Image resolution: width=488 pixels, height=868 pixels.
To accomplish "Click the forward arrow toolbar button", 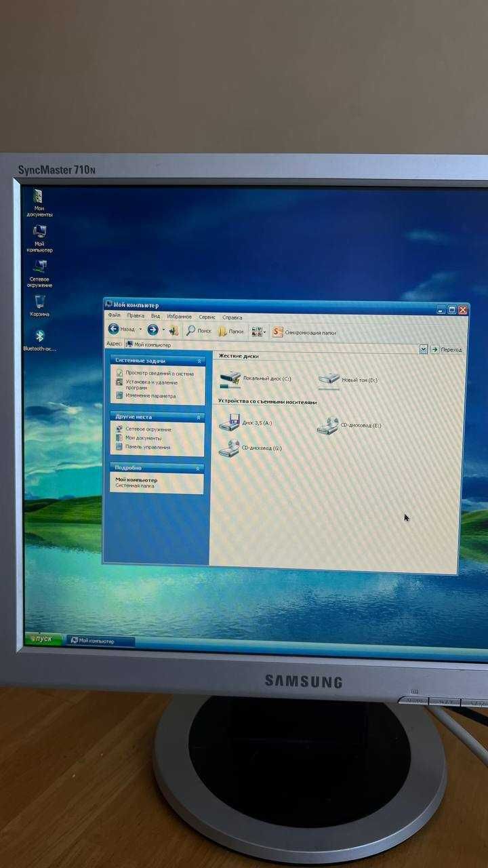I will 152,330.
